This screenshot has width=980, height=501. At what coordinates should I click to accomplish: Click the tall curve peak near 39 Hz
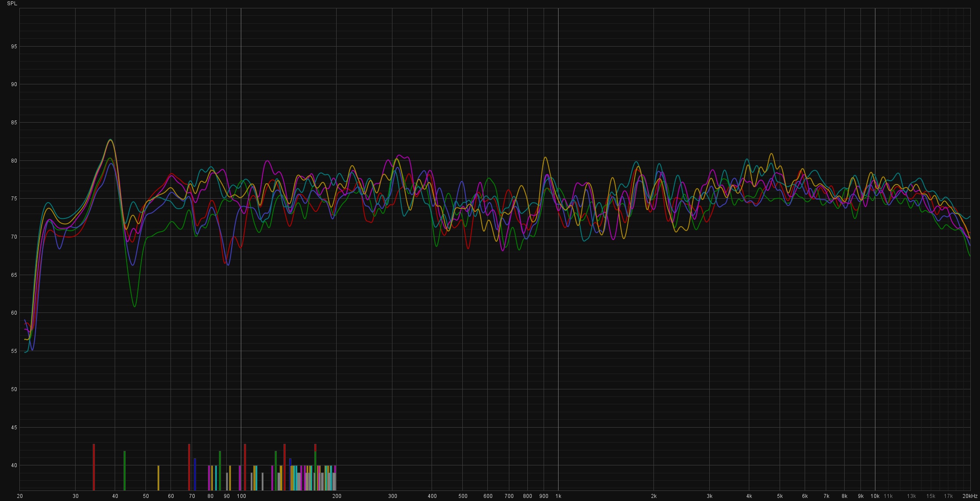coord(110,140)
